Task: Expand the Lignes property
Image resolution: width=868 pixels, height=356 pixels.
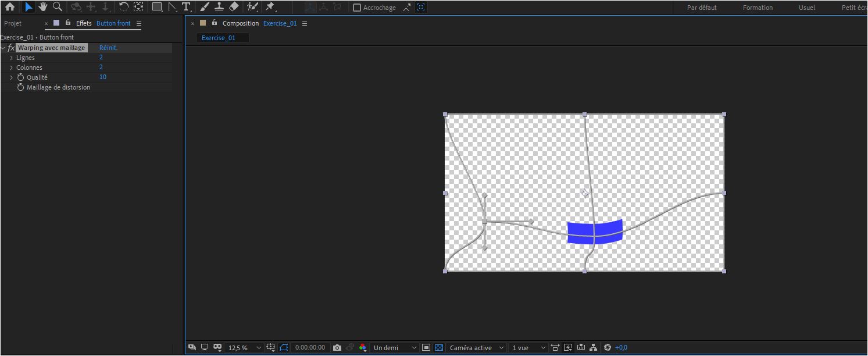Action: [x=11, y=58]
